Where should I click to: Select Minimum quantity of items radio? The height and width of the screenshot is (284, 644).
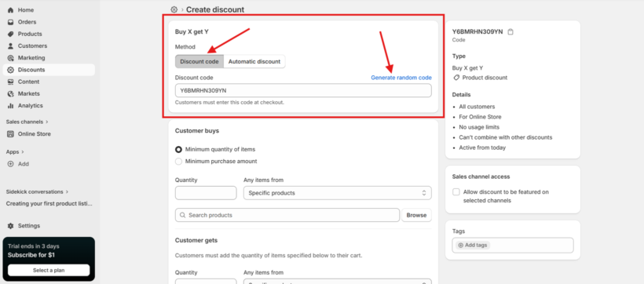click(x=178, y=149)
